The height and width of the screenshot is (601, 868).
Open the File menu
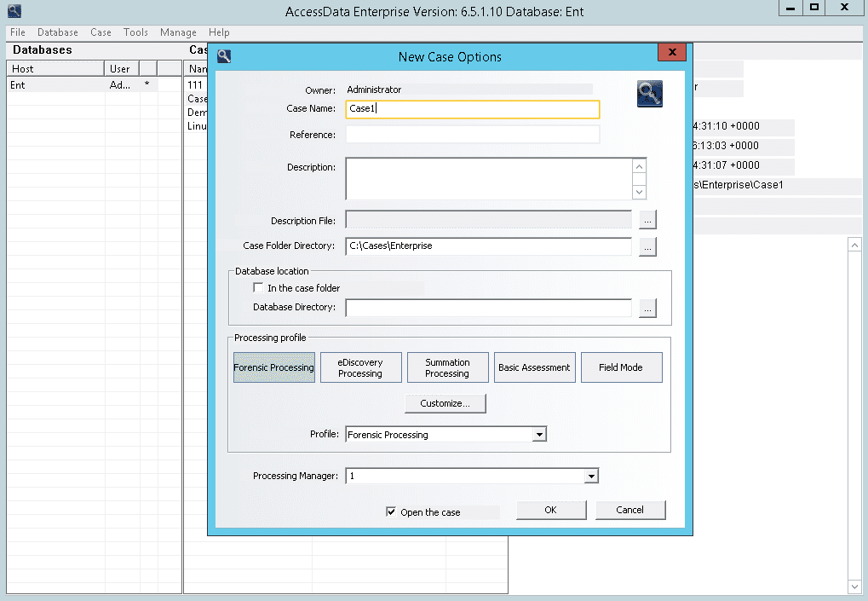(x=18, y=32)
